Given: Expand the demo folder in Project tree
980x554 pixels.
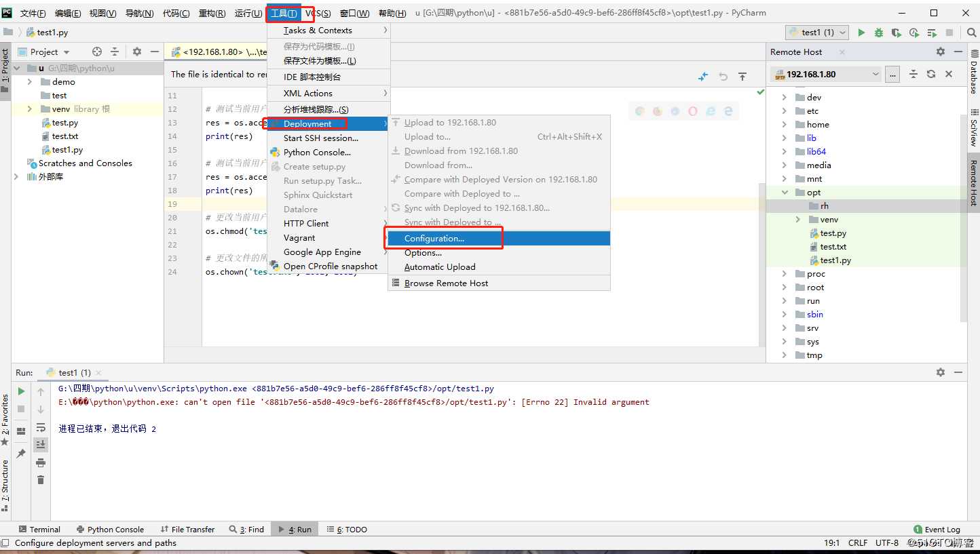Looking at the screenshot, I should pos(30,81).
